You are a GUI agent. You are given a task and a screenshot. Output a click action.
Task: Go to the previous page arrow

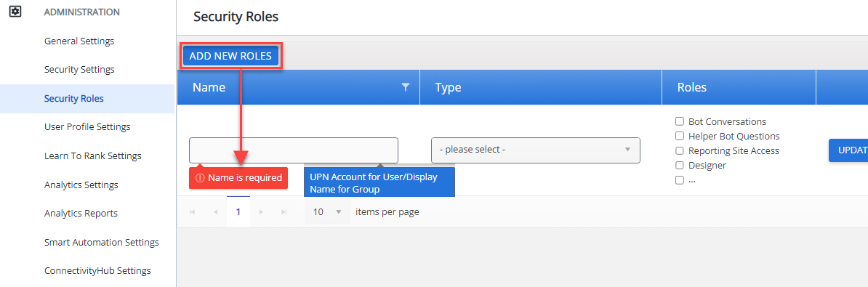[x=215, y=211]
